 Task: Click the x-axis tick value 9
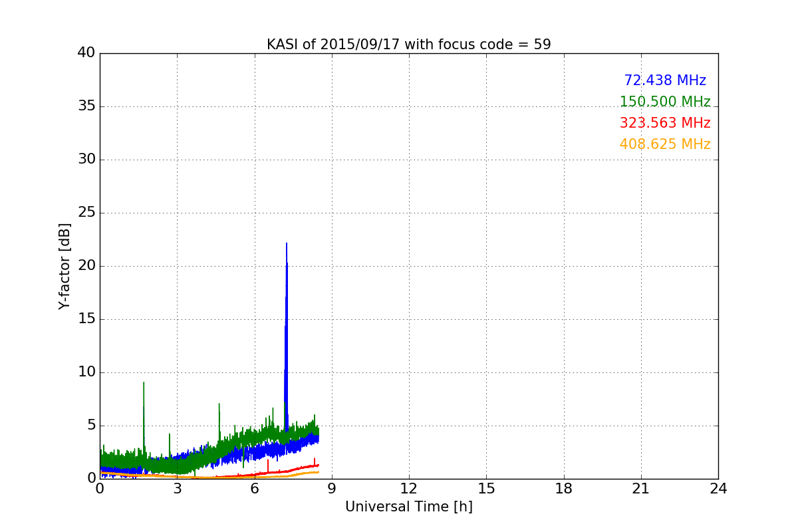tap(332, 489)
